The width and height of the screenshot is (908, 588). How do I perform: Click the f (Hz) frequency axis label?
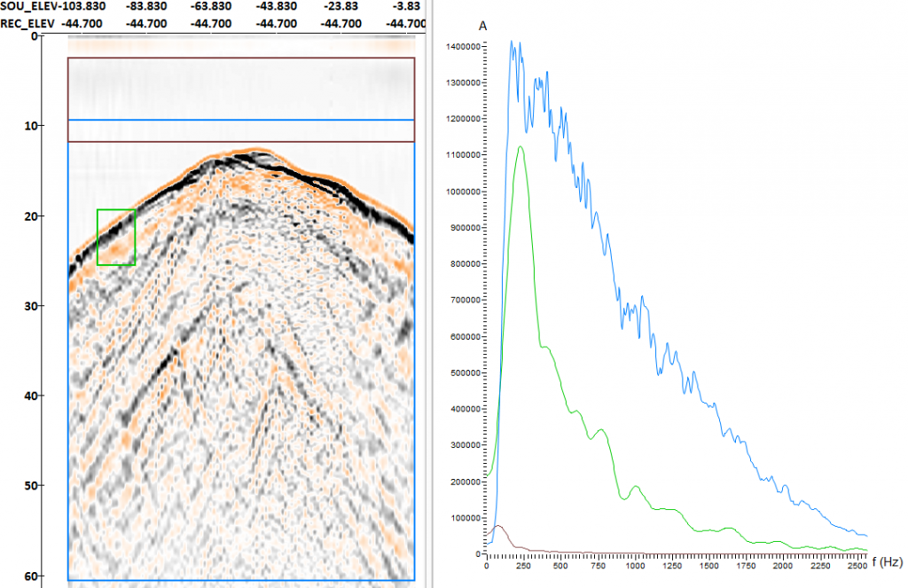click(887, 561)
